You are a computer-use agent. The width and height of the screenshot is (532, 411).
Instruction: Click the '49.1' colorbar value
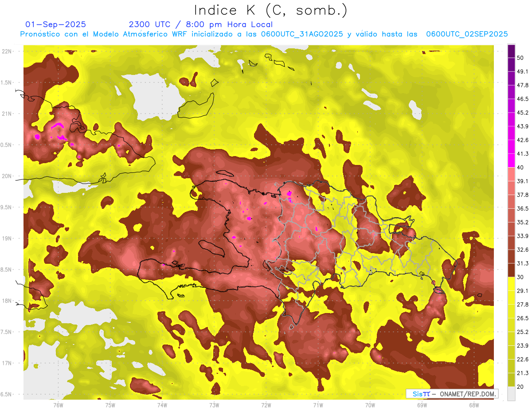(x=522, y=71)
